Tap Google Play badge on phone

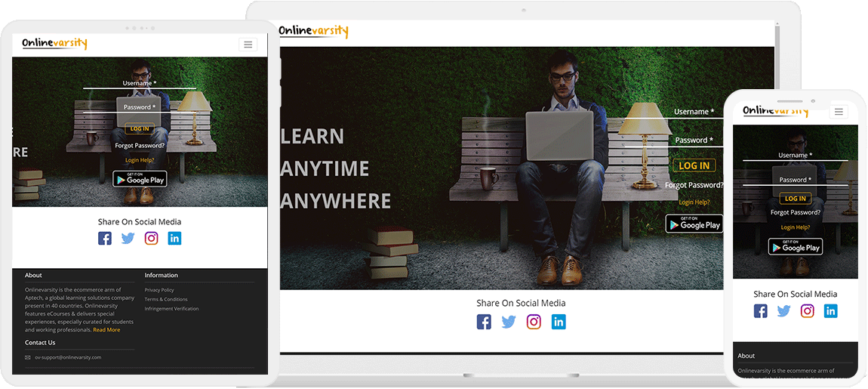pos(796,246)
